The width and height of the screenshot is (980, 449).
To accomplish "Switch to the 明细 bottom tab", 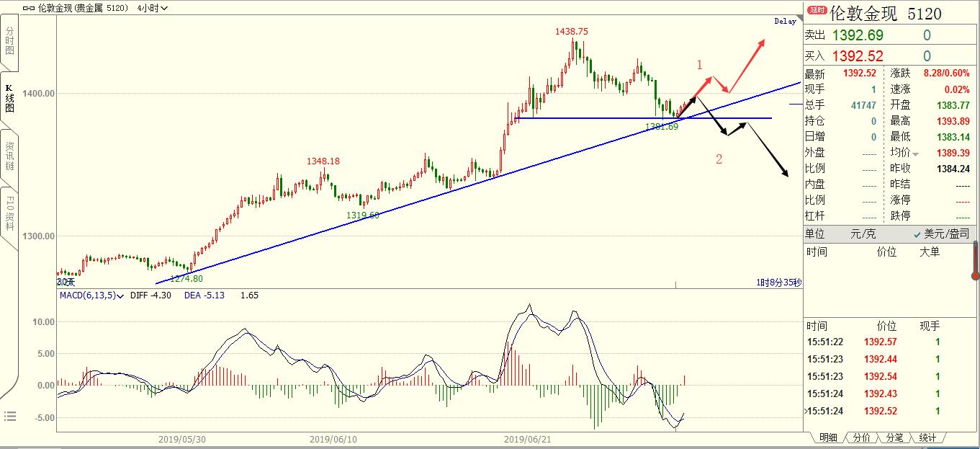I will 828,437.
